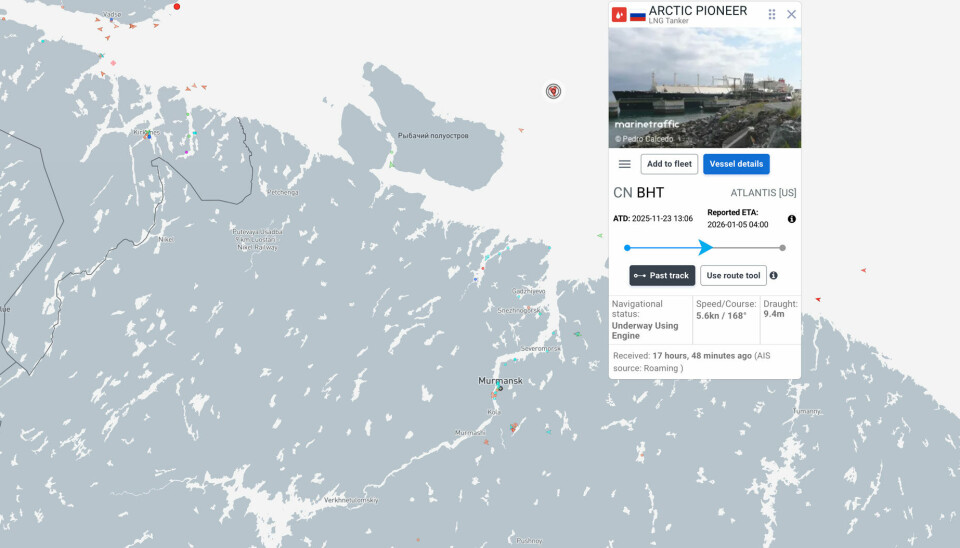Image resolution: width=960 pixels, height=548 pixels.
Task: Open the ARCTIC PIONEER vessel photo
Action: [x=705, y=87]
